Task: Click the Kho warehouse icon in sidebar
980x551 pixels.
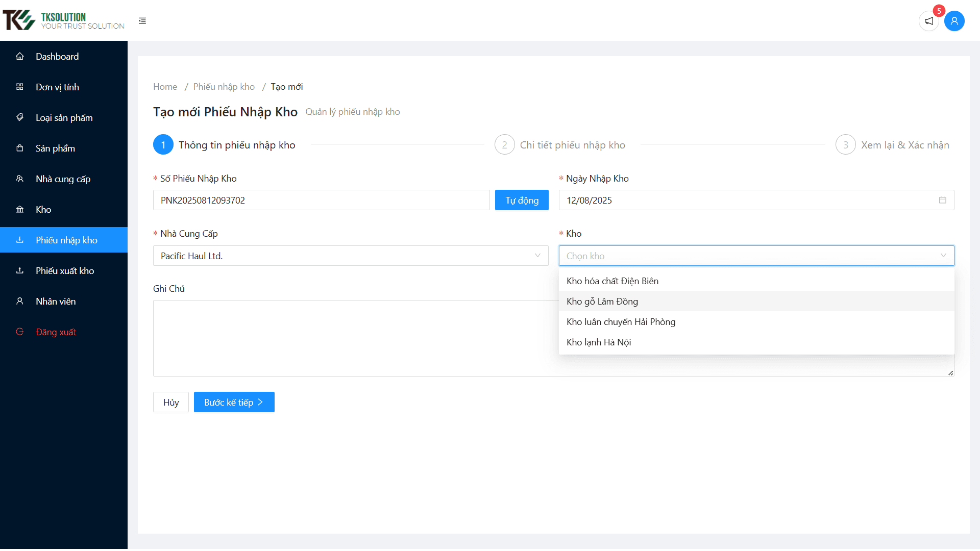Action: (x=20, y=209)
